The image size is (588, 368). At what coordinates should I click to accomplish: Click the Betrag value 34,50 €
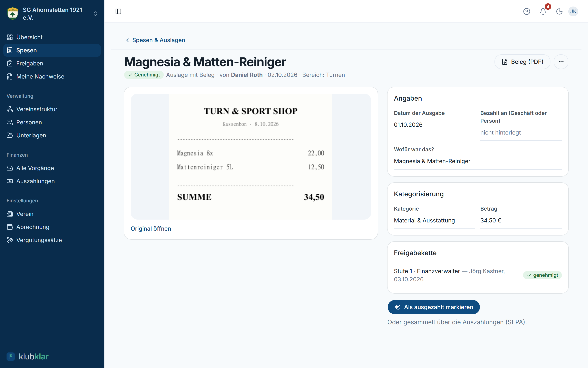click(x=521, y=221)
